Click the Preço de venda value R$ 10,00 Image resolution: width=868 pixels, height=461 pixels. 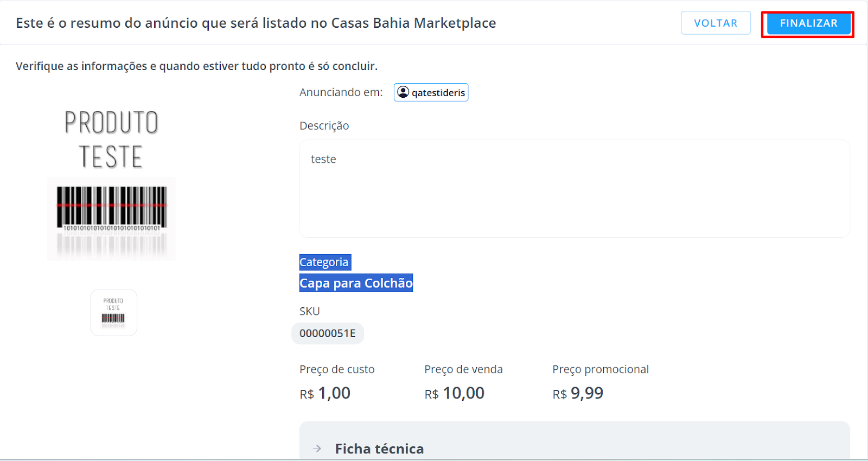point(454,393)
